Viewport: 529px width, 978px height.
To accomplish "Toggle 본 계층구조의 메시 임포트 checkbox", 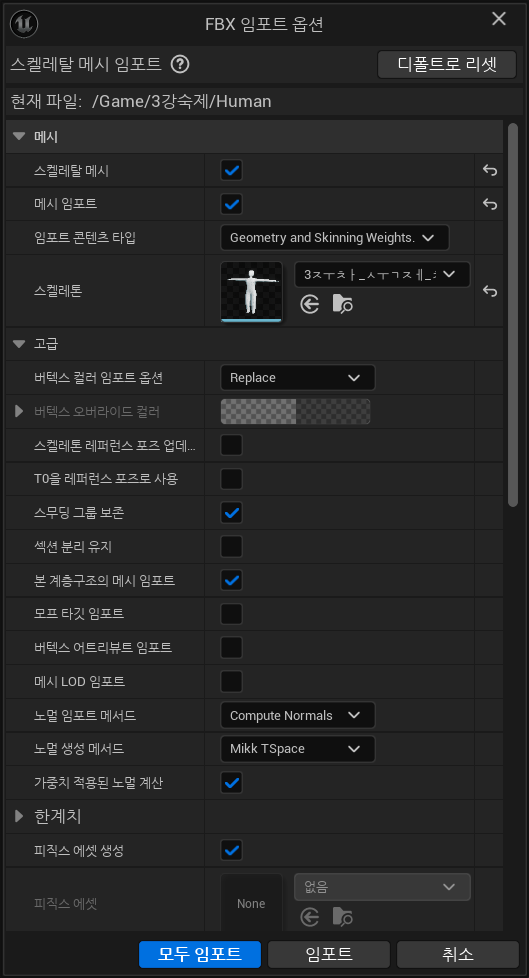I will pyautogui.click(x=231, y=580).
